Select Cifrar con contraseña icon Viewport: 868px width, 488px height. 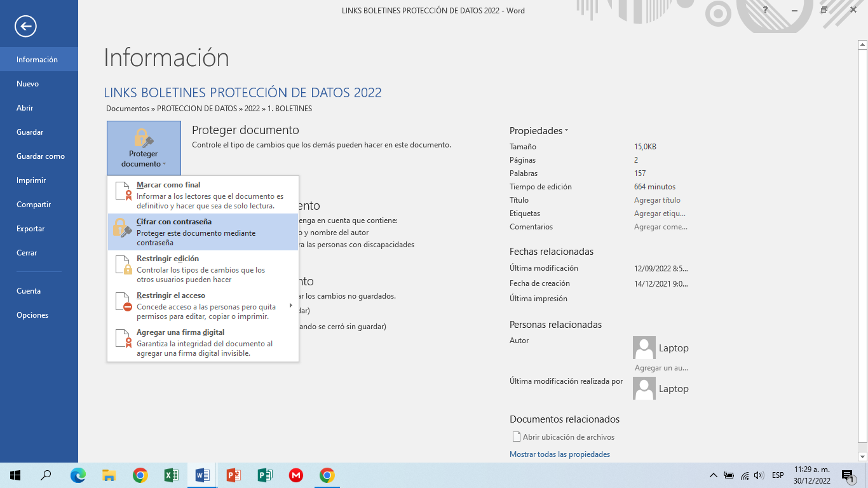coord(123,229)
